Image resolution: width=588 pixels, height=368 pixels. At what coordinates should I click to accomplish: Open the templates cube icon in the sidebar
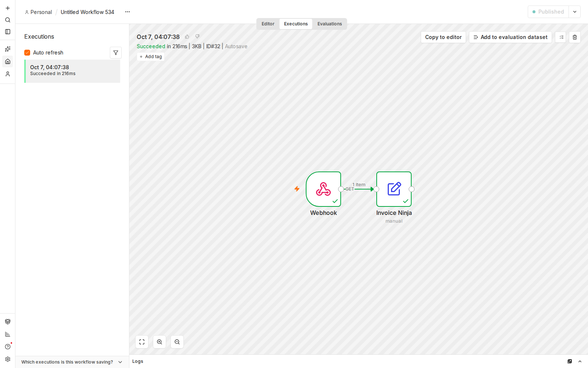pos(8,322)
